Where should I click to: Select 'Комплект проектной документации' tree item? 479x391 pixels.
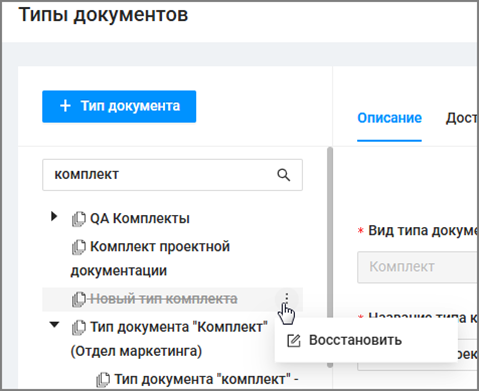150,258
